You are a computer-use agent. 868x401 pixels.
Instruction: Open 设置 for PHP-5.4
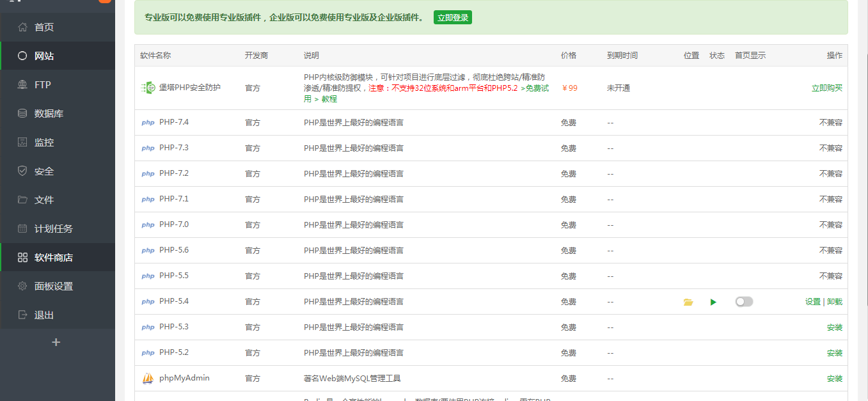coord(813,302)
